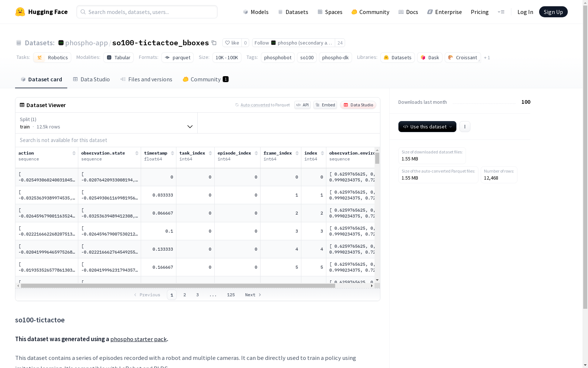Open the Enterprise menu item
The image size is (588, 368).
[x=445, y=12]
